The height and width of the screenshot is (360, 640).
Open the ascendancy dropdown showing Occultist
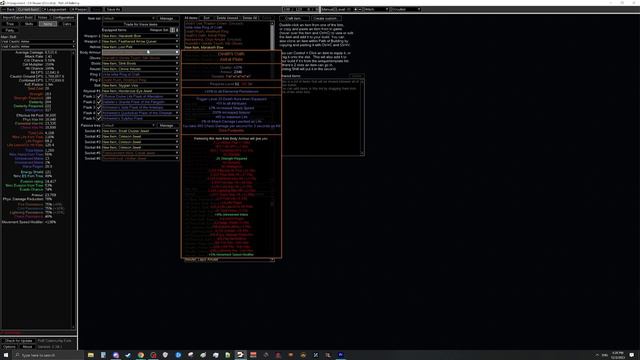[x=405, y=9]
